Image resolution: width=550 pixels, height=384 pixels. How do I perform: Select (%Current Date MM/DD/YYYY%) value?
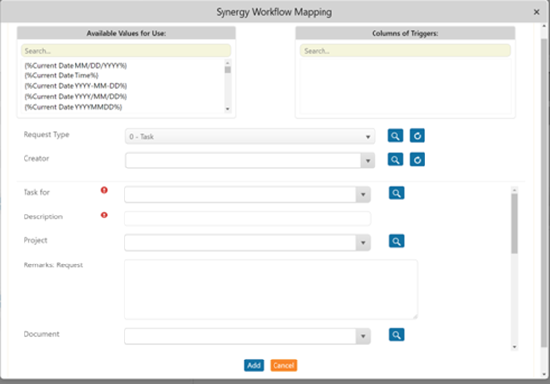76,66
